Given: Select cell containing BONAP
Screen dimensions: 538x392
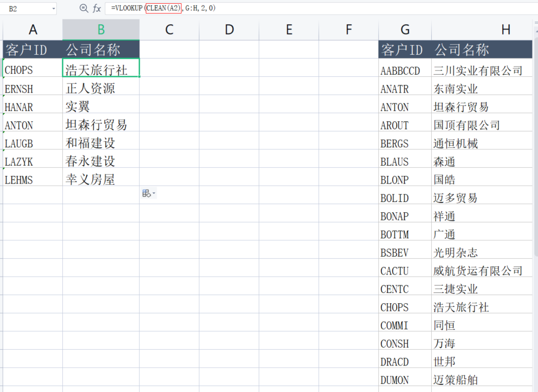Looking at the screenshot, I should [x=405, y=213].
